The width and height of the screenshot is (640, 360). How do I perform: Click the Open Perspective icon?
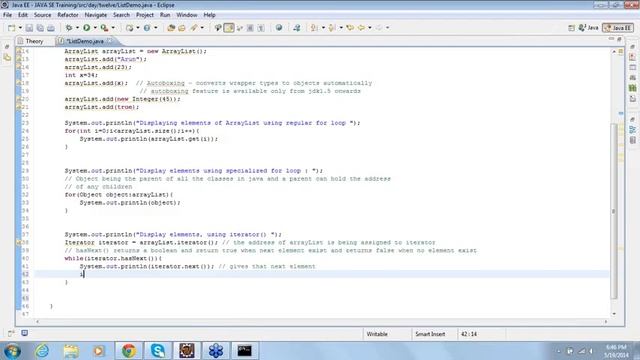(571, 28)
